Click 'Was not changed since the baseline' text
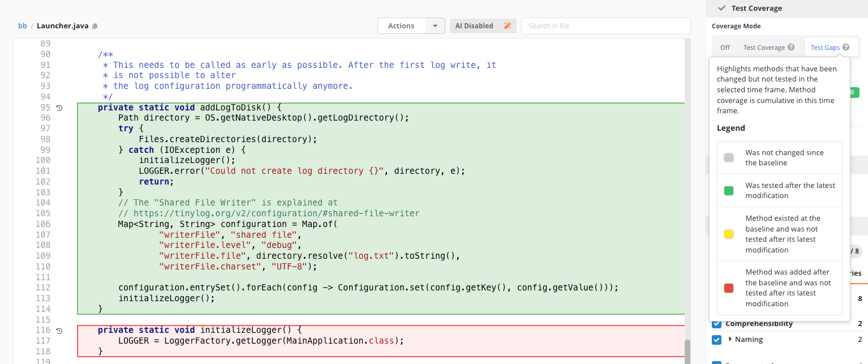This screenshot has width=868, height=364. coord(784,158)
